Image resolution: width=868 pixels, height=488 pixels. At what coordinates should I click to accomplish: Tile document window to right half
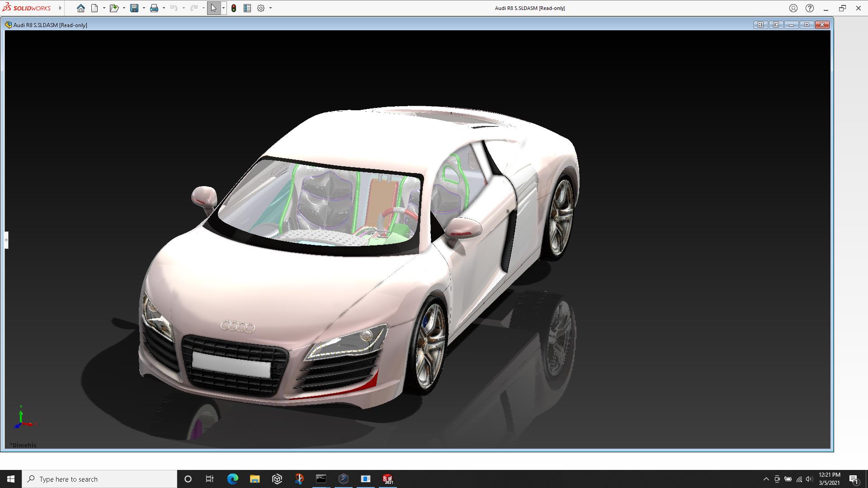pyautogui.click(x=776, y=25)
